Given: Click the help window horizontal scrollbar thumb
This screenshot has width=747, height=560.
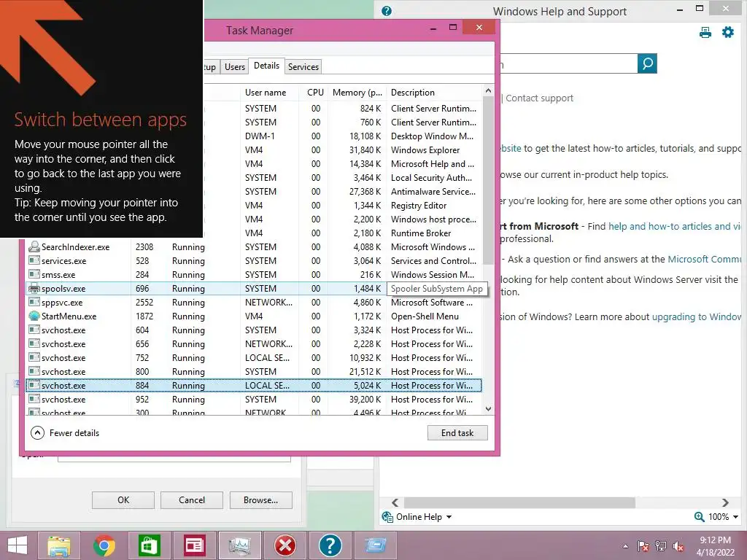Looking at the screenshot, I should pos(519,502).
